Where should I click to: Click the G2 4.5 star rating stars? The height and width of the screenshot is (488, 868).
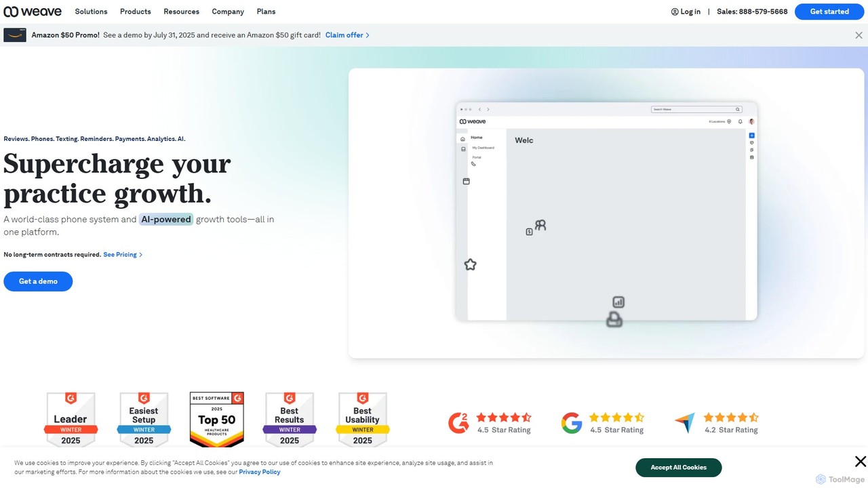(x=504, y=418)
